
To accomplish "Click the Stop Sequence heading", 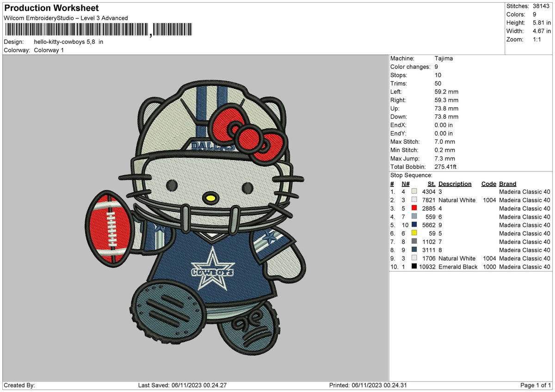I will coord(411,175).
